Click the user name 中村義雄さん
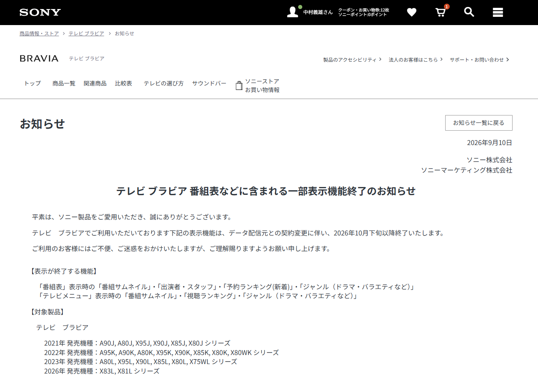This screenshot has height=392, width=538. point(318,12)
